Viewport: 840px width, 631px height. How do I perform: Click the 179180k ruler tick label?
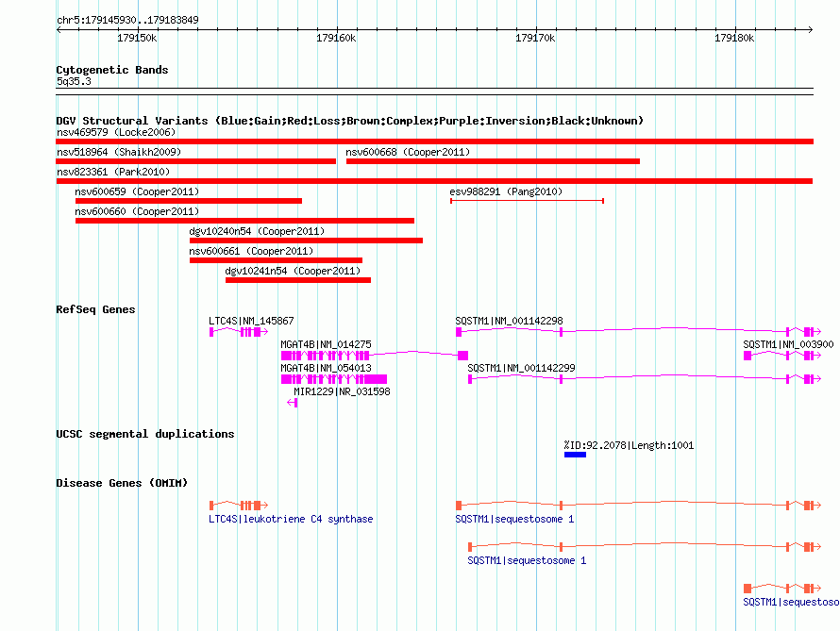734,38
